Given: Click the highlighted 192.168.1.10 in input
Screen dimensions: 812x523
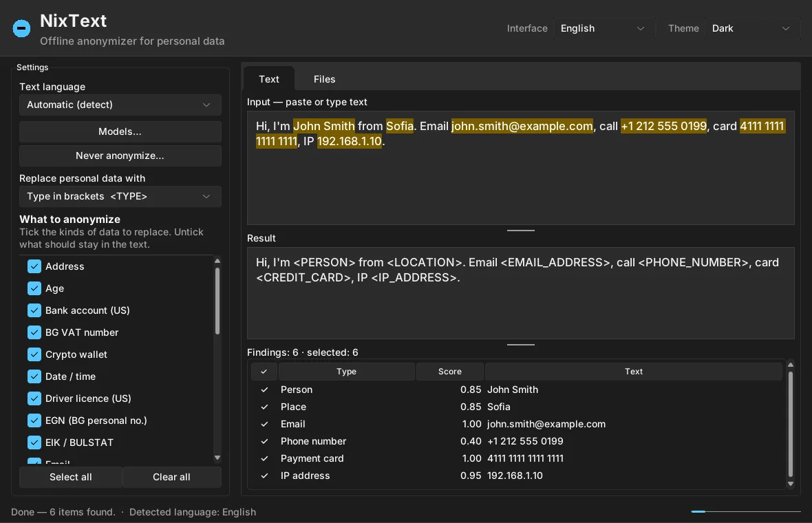Looking at the screenshot, I should tap(349, 141).
